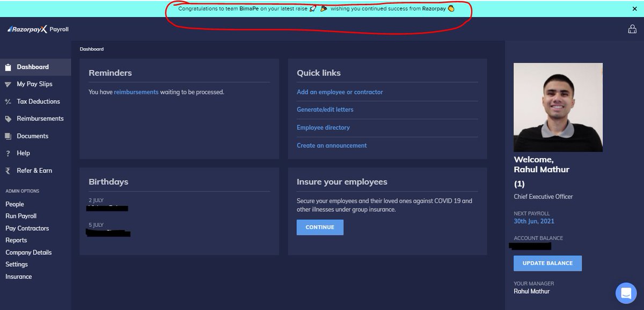Open My Pay Slips page

pyautogui.click(x=34, y=84)
